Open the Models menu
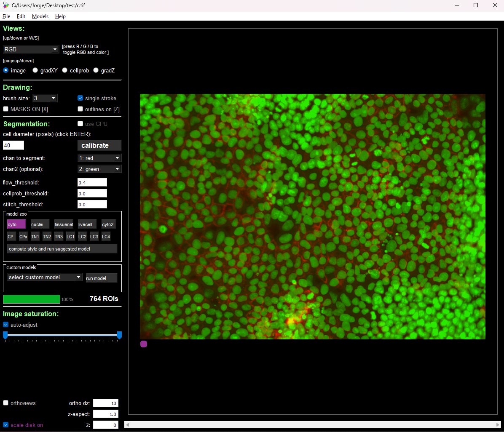The height and width of the screenshot is (432, 504). point(40,16)
